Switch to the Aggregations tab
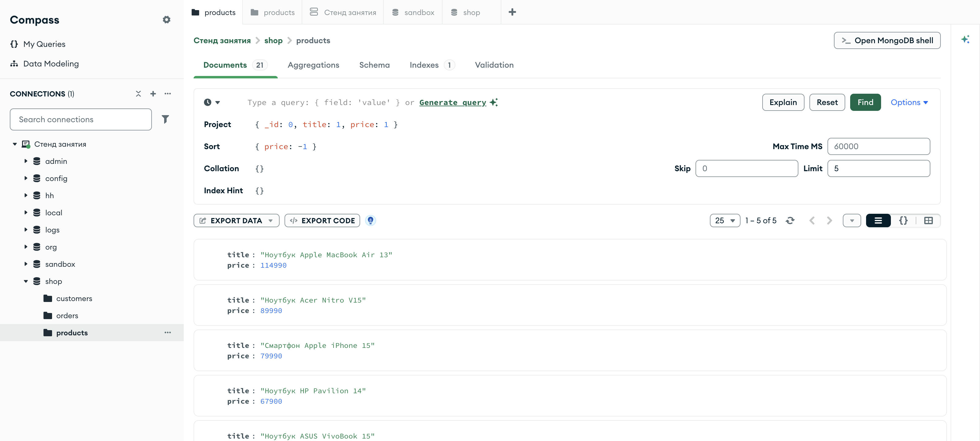 [314, 65]
